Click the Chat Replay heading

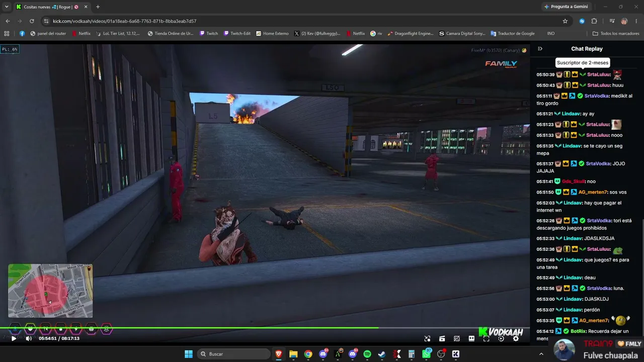point(587,49)
